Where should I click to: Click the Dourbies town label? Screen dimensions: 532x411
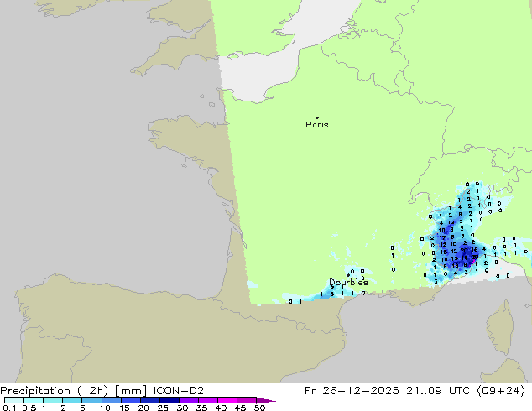click(x=348, y=282)
